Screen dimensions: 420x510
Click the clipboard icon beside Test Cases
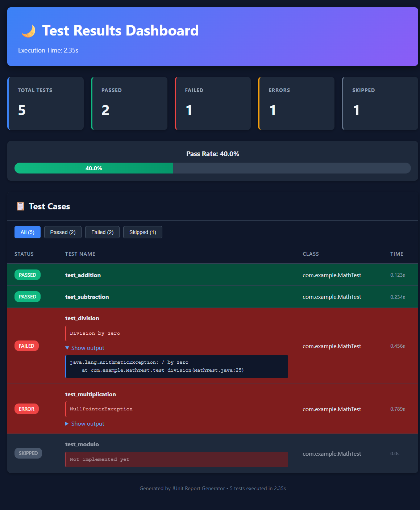tap(20, 206)
